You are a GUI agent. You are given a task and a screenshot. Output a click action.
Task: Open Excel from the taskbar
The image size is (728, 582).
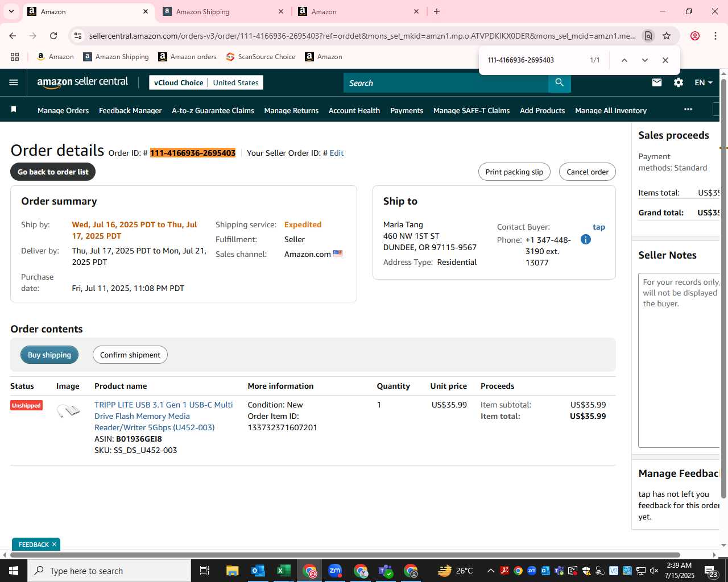pyautogui.click(x=283, y=571)
